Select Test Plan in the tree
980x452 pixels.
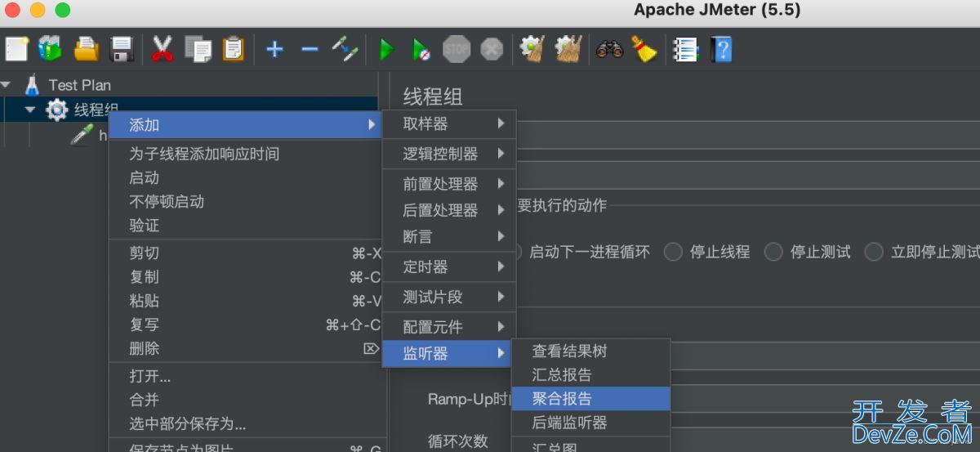[79, 84]
